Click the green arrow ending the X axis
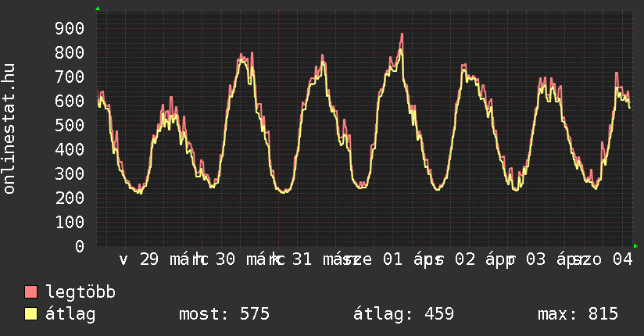Screen dimensions: 644x336 (635, 246)
